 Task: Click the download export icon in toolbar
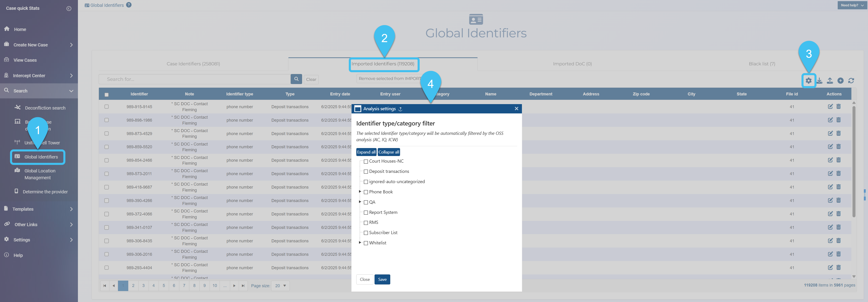[819, 80]
